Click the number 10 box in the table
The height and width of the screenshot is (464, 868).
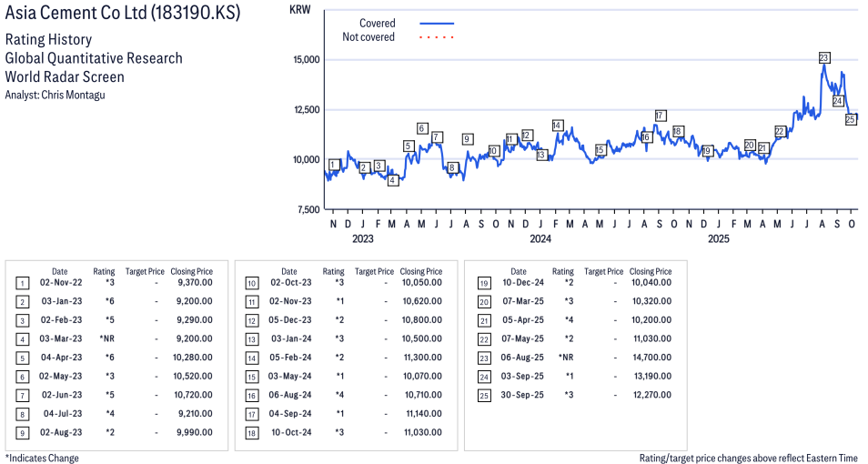[251, 283]
